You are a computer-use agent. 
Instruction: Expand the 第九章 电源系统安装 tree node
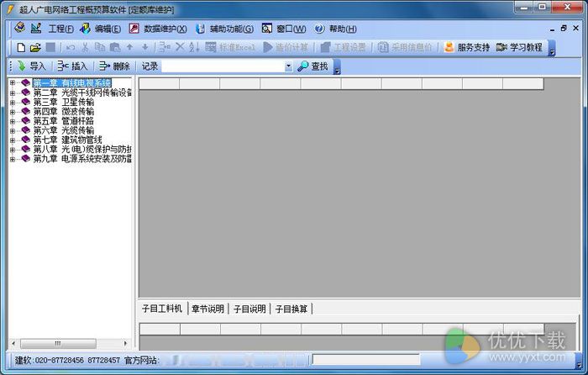pyautogui.click(x=13, y=159)
